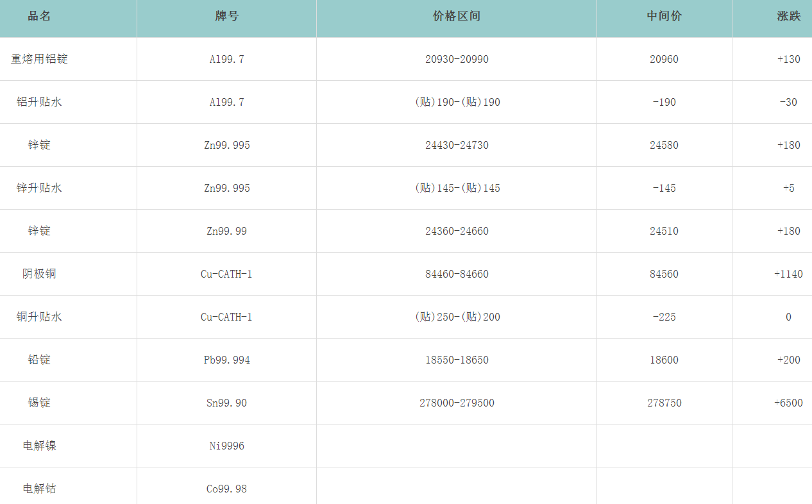812x504 pixels.
Task: Click the Zn99.99 grade cell
Action: (x=226, y=231)
